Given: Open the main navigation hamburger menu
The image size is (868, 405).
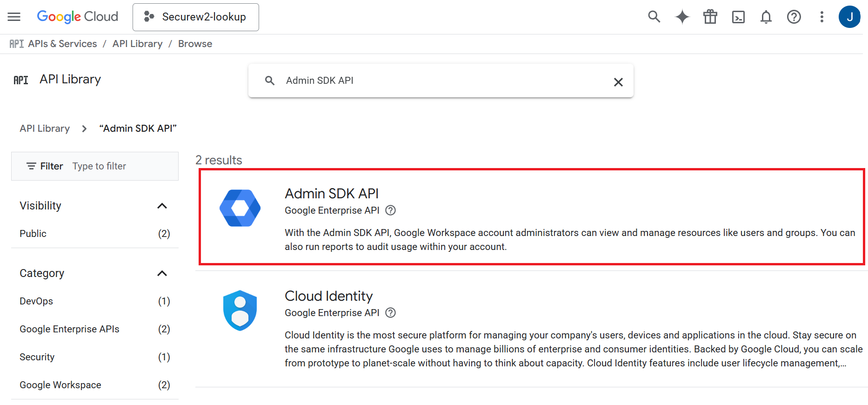Looking at the screenshot, I should [14, 17].
